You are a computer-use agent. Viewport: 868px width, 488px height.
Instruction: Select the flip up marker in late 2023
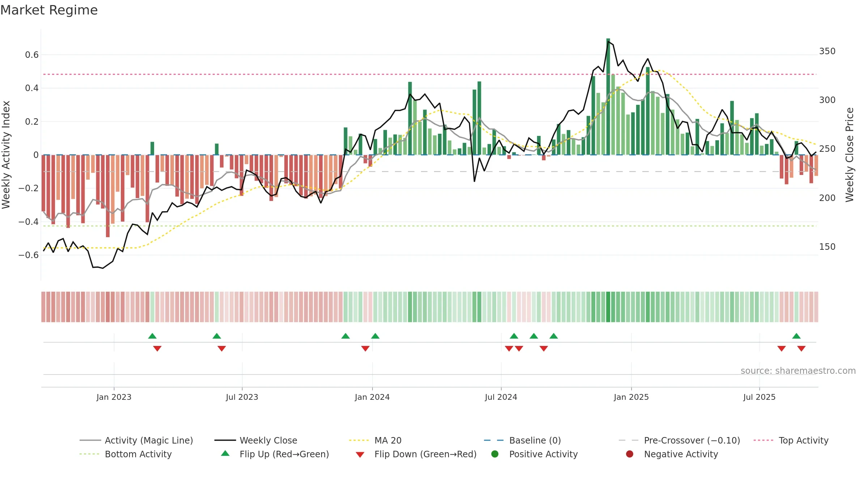[345, 336]
